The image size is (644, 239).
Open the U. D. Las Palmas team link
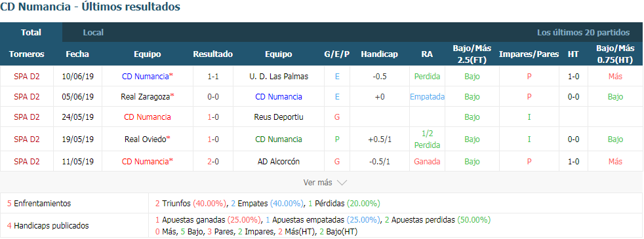click(279, 76)
